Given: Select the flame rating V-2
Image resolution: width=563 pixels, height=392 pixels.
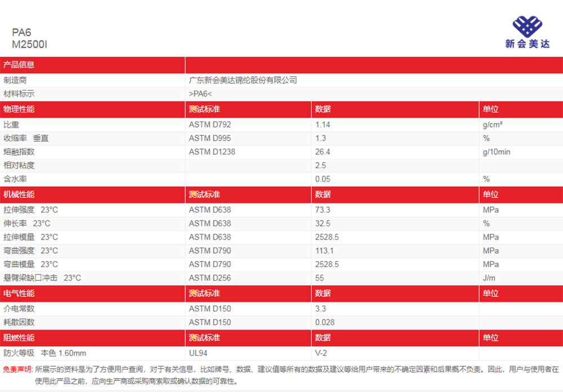Looking at the screenshot, I should click(321, 353).
